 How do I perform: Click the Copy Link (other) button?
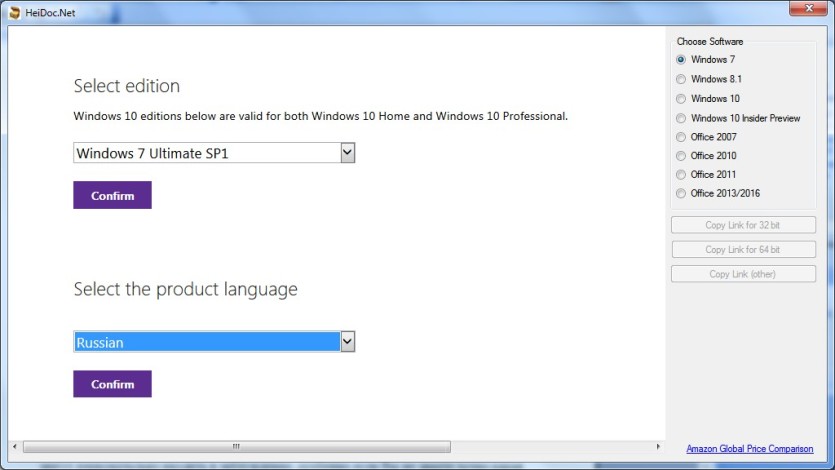pyautogui.click(x=743, y=274)
